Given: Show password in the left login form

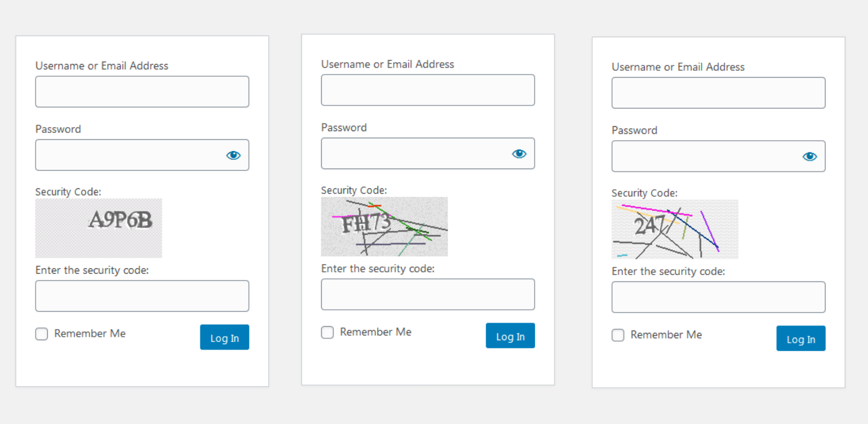Looking at the screenshot, I should tap(233, 155).
